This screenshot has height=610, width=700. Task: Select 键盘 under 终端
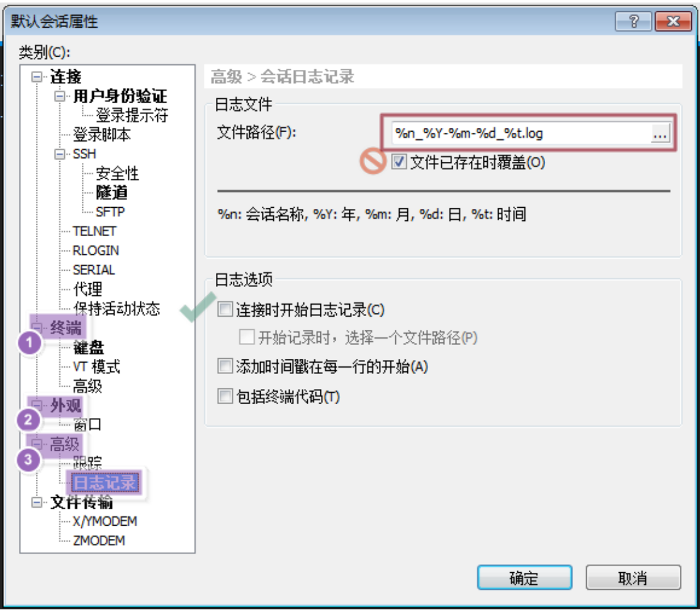pyautogui.click(x=88, y=347)
